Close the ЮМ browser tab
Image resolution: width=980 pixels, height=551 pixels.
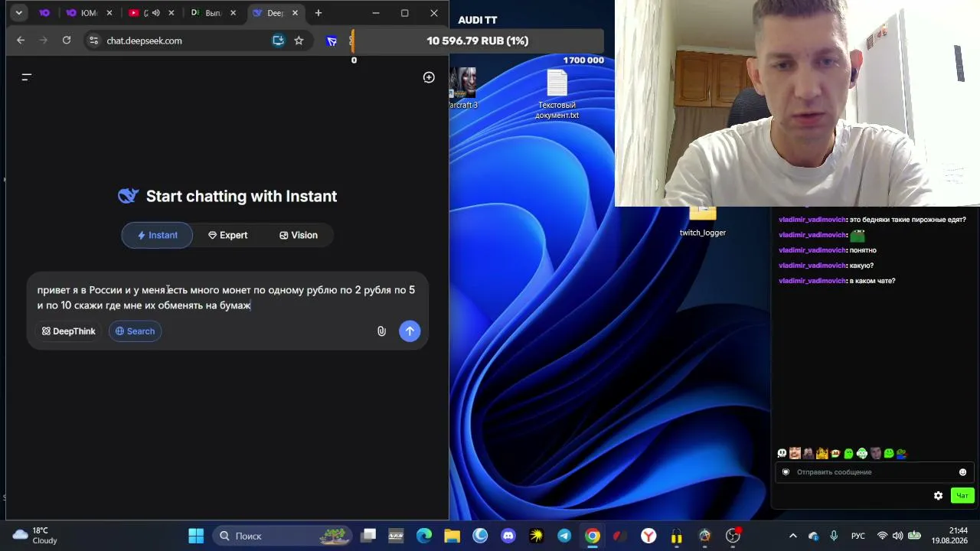(x=109, y=13)
